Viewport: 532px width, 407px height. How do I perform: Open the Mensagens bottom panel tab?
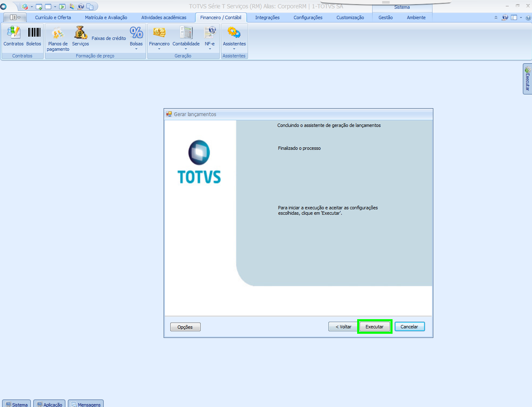coord(86,404)
